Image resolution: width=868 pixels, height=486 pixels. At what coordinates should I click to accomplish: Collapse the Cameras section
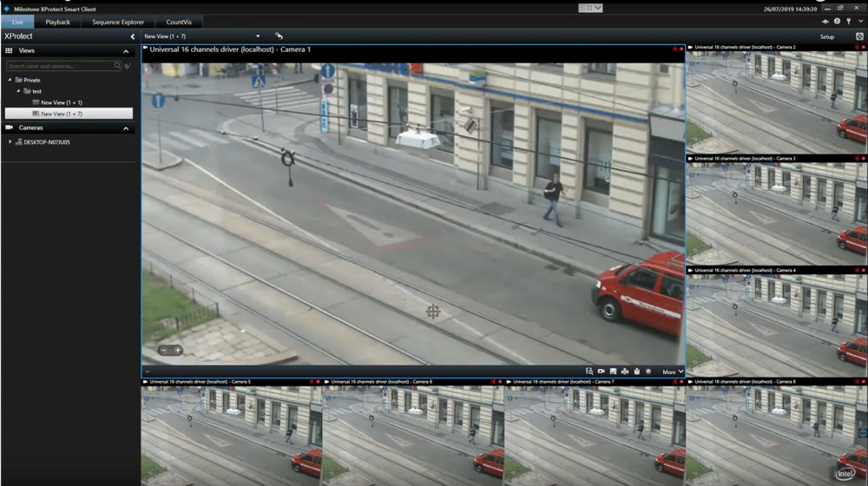pos(126,128)
